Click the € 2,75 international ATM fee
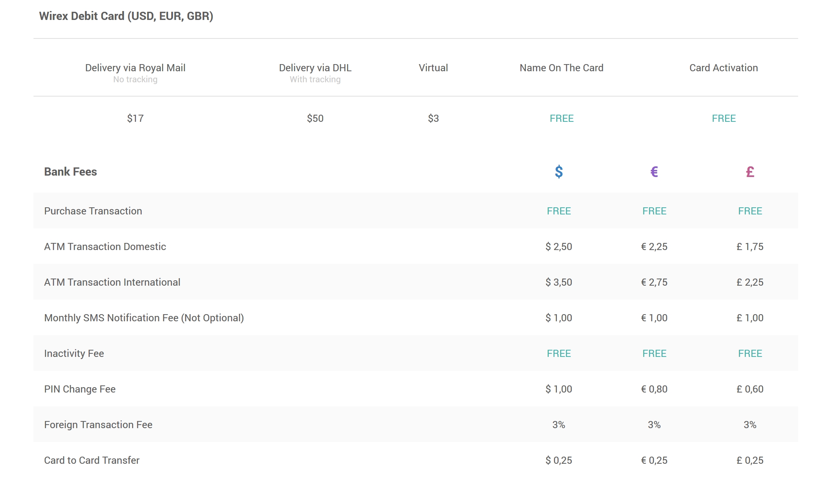 pos(654,282)
